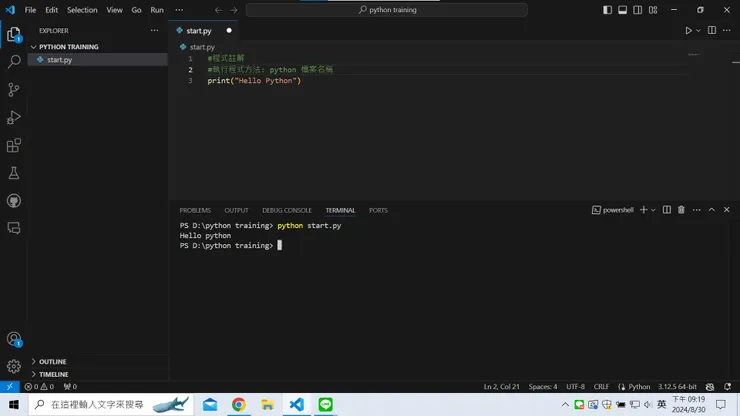The height and width of the screenshot is (416, 740).
Task: Close the terminal panel
Action: 727,210
